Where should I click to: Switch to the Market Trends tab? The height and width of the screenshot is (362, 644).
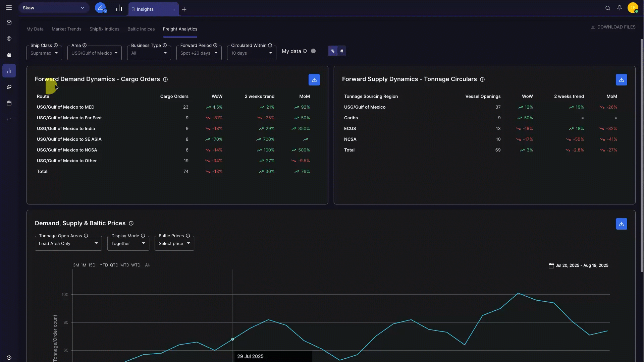pos(66,29)
